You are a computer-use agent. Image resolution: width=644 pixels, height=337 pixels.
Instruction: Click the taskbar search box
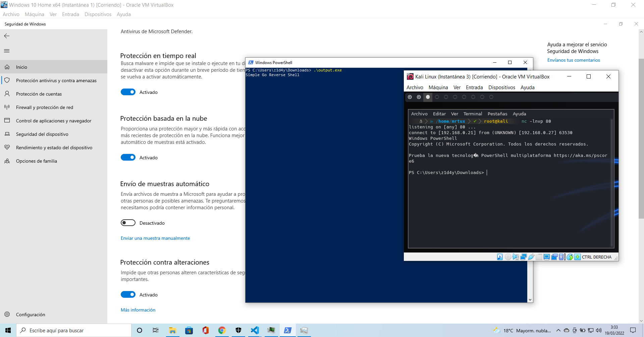tap(74, 330)
